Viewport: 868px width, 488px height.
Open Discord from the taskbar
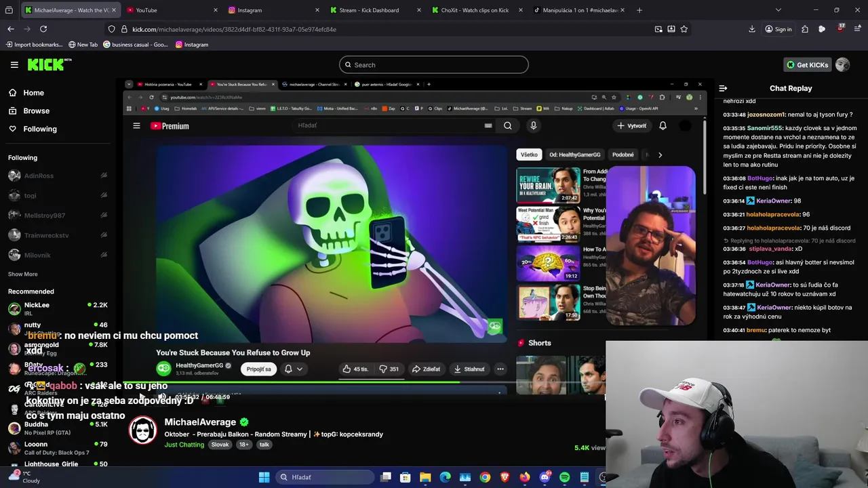pos(545,477)
